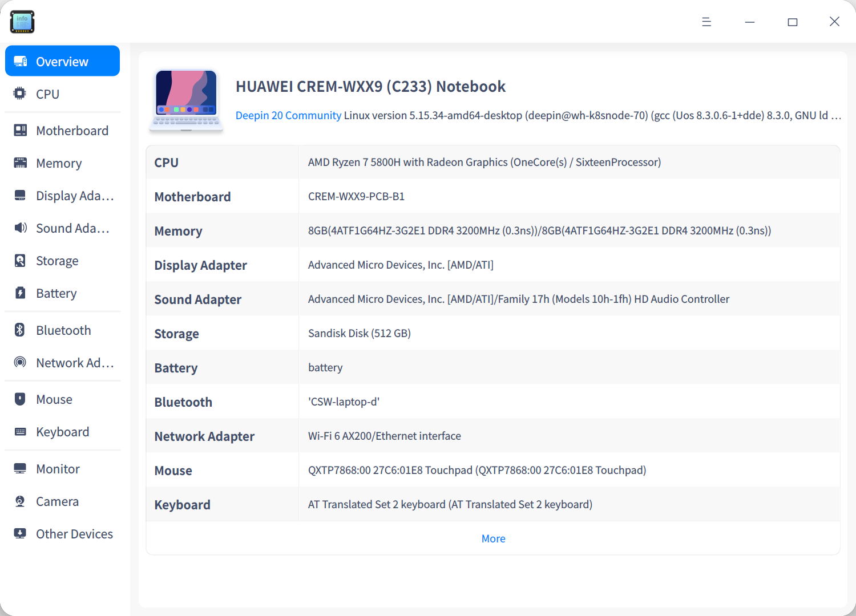
Task: Open the hamburger menu in the title bar
Action: pos(706,22)
